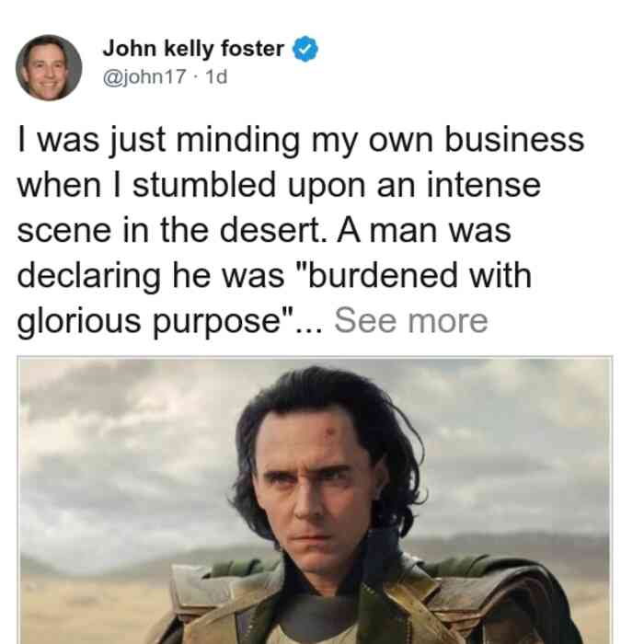The image size is (644, 644).
Task: Open John kelly foster's profile picture
Action: pyautogui.click(x=49, y=68)
